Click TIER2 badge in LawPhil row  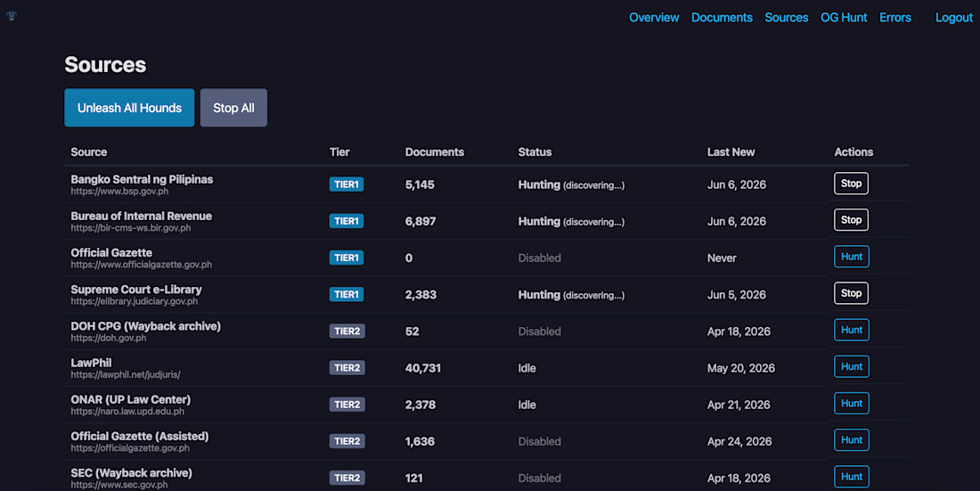click(x=347, y=368)
